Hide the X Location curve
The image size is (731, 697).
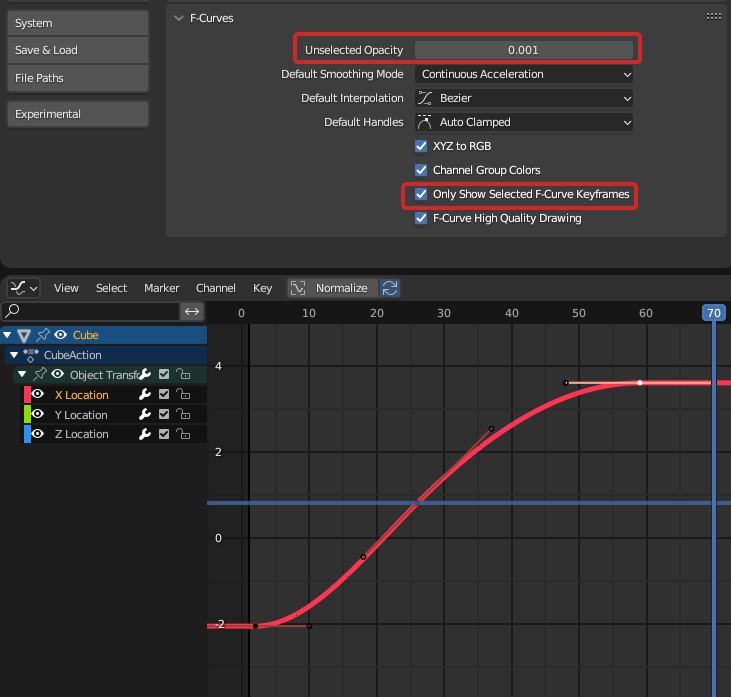coord(38,394)
